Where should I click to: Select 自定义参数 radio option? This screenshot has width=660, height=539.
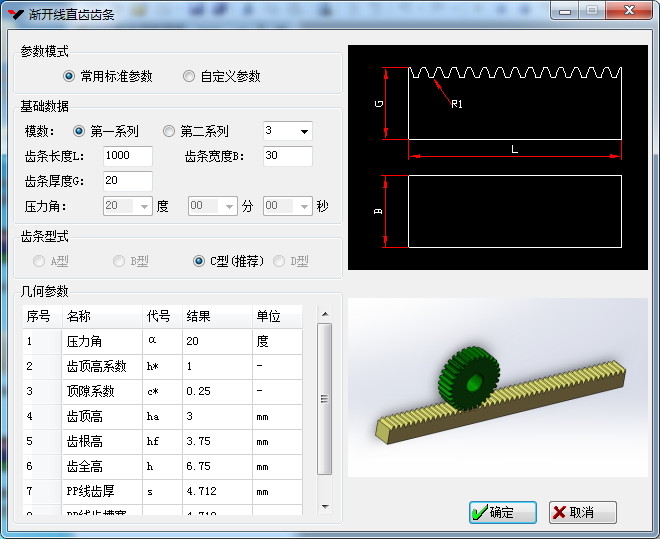[x=222, y=76]
